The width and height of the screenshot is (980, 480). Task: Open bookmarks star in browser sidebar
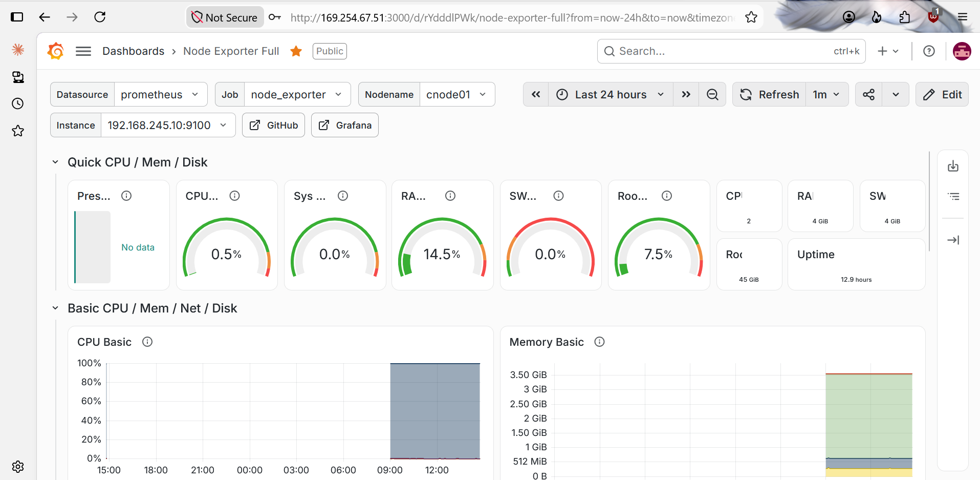coord(18,131)
